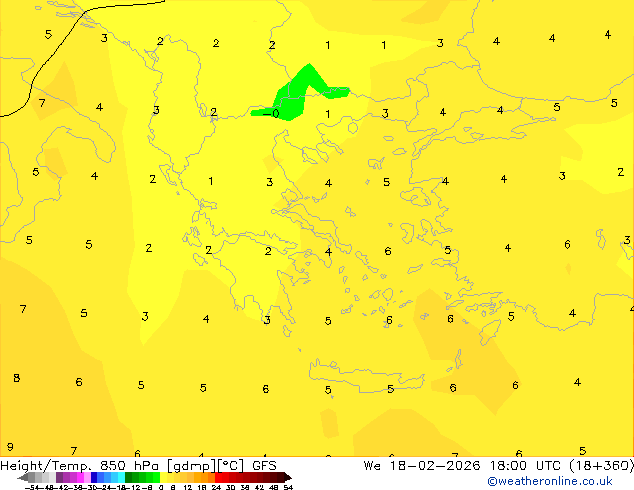Image resolution: width=634 pixels, height=490 pixels.
Task: Click the 9 temperature value on the map
Action: tap(10, 447)
